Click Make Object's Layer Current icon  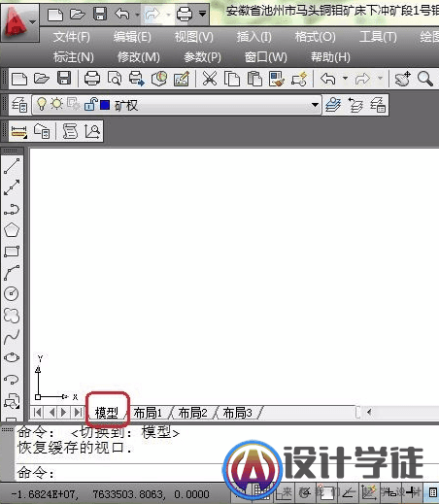[333, 105]
